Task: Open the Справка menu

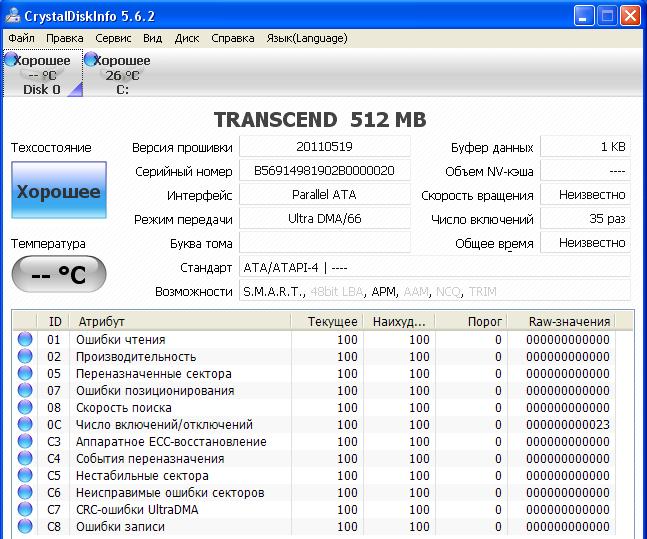Action: 233,38
